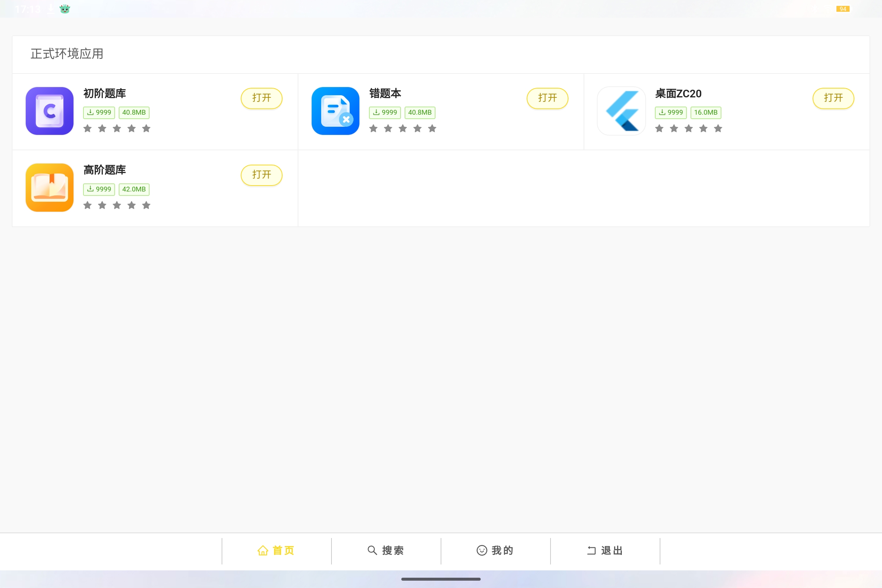Click the first rating star of 初阶题库
Viewport: 882px width, 588px height.
coord(87,129)
